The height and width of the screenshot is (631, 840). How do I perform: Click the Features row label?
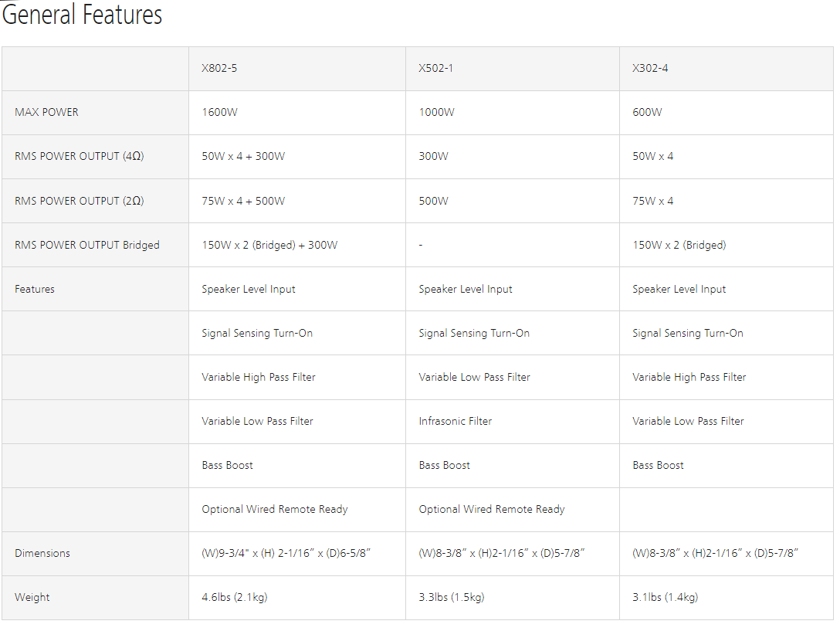[x=35, y=289]
